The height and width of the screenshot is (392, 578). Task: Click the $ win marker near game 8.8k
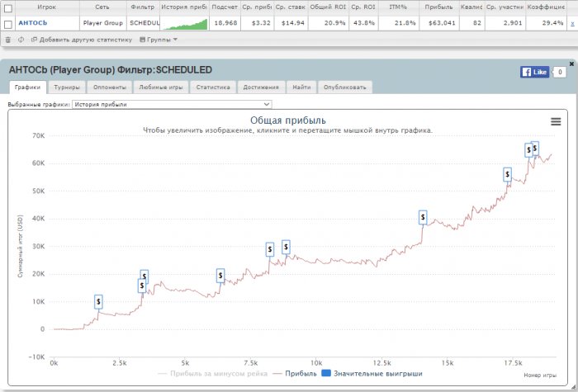[x=286, y=247]
